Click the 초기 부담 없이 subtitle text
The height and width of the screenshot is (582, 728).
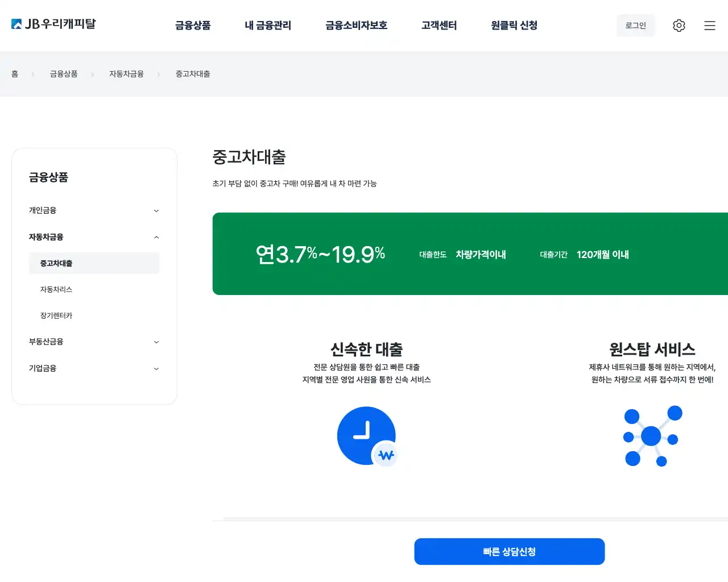(295, 184)
